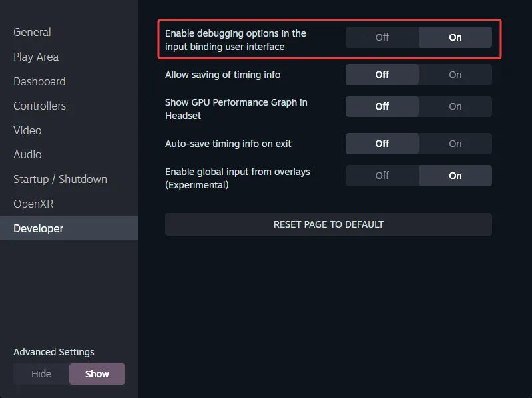
Task: Hide Advanced Settings
Action: point(41,374)
